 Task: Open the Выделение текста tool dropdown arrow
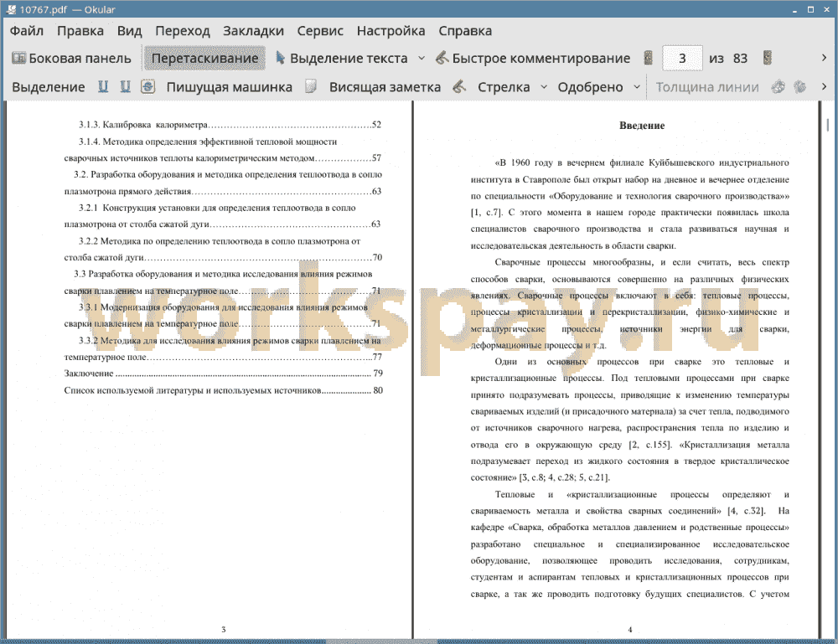pos(422,59)
